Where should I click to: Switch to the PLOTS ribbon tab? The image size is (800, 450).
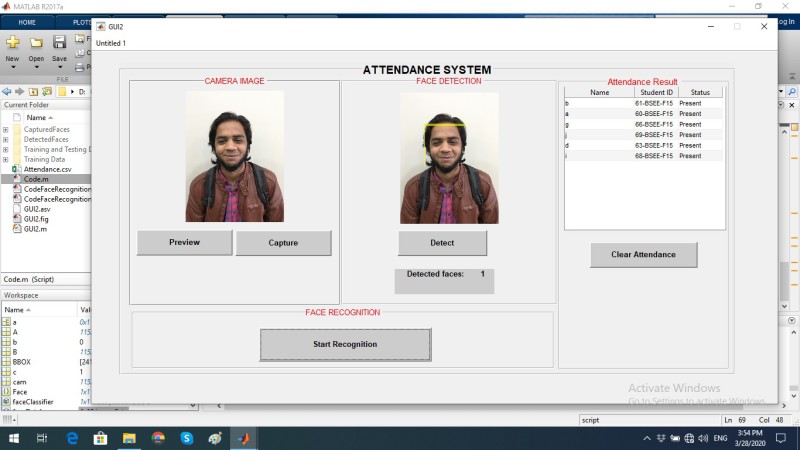(81, 22)
